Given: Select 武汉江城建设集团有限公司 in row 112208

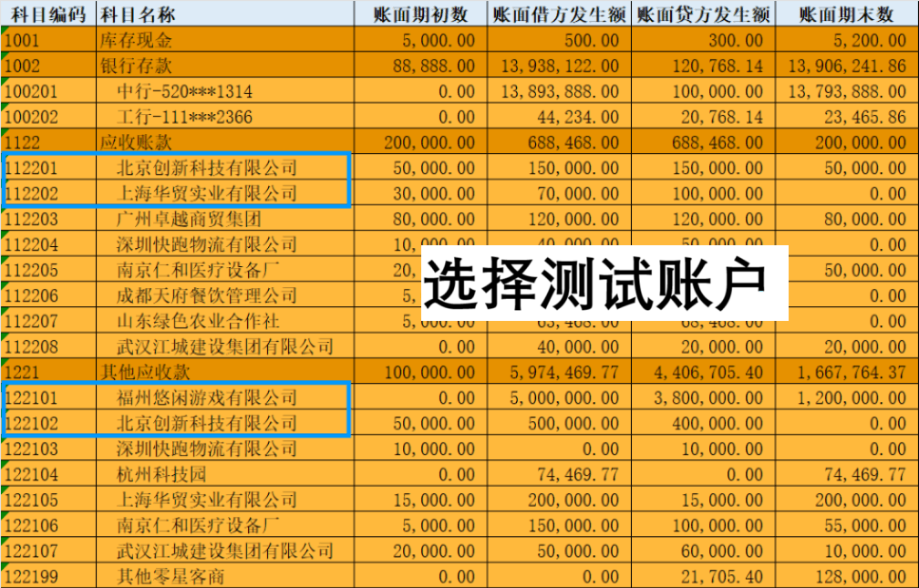Looking at the screenshot, I should [226, 346].
